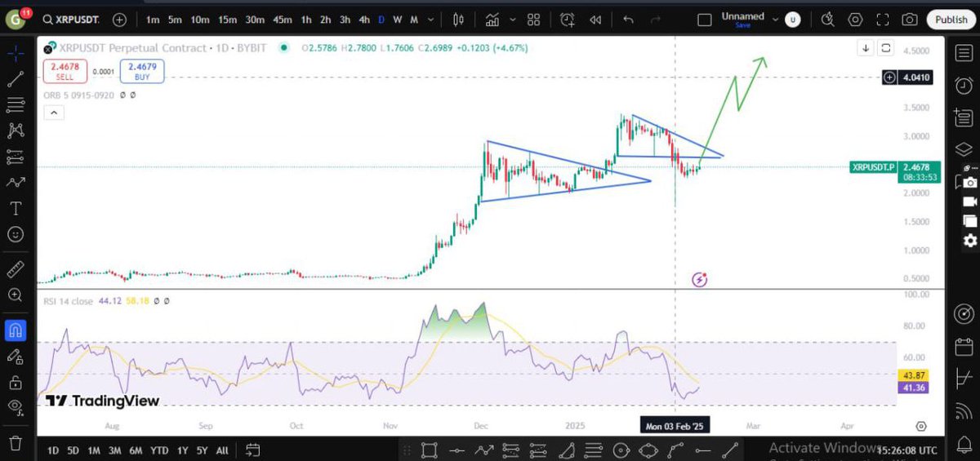Set date range to All

click(222, 450)
